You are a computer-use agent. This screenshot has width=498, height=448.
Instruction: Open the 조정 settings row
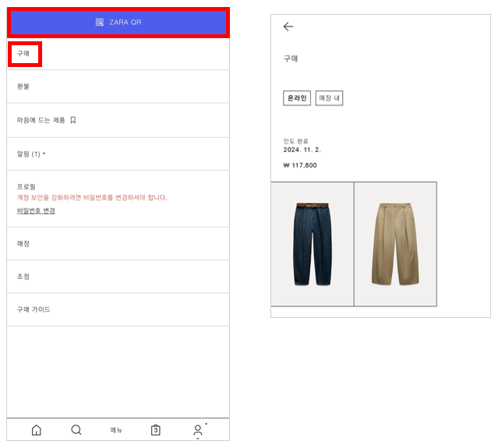[118, 277]
